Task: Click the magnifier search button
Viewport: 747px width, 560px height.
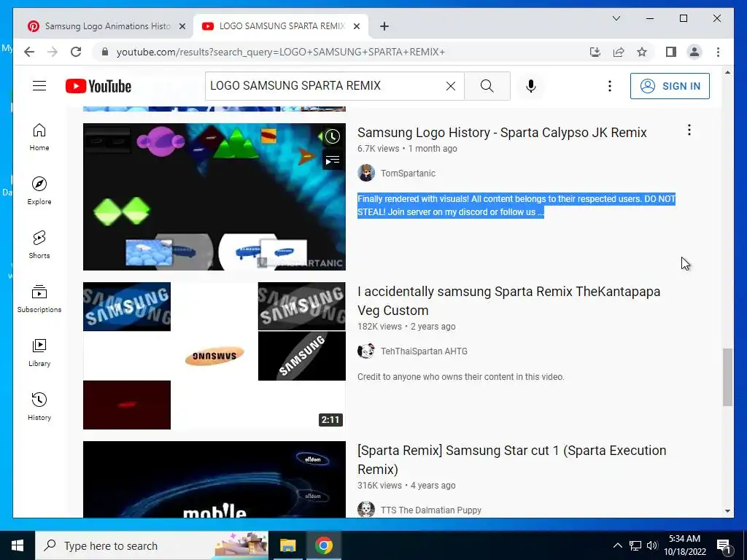Action: tap(487, 86)
